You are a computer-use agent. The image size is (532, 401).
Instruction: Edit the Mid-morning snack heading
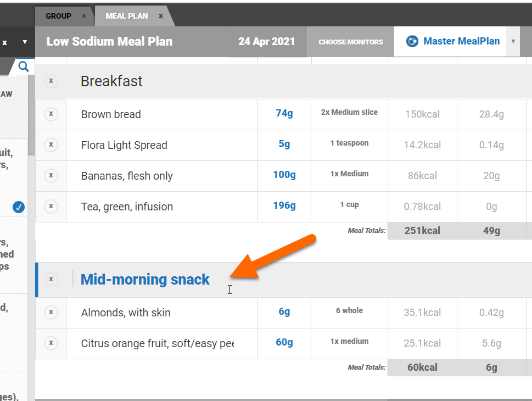point(145,280)
